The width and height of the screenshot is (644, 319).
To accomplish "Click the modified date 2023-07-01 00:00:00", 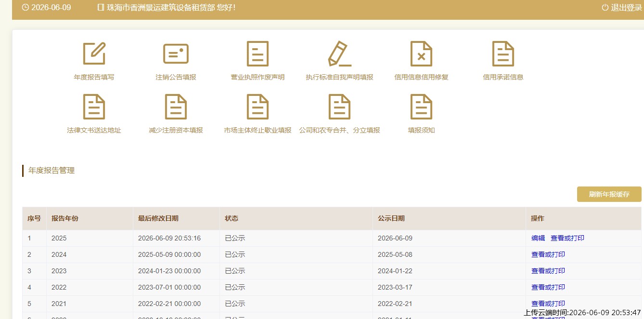I will pyautogui.click(x=169, y=287).
